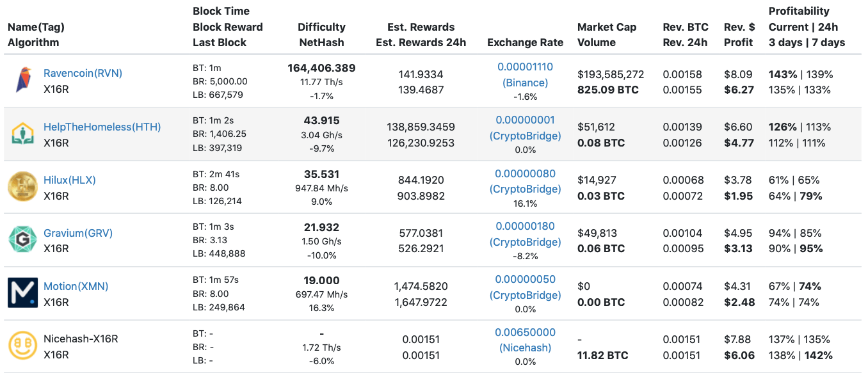This screenshot has width=868, height=384.
Task: Click Gravium's CryptoBridge exchange link
Action: click(x=525, y=242)
